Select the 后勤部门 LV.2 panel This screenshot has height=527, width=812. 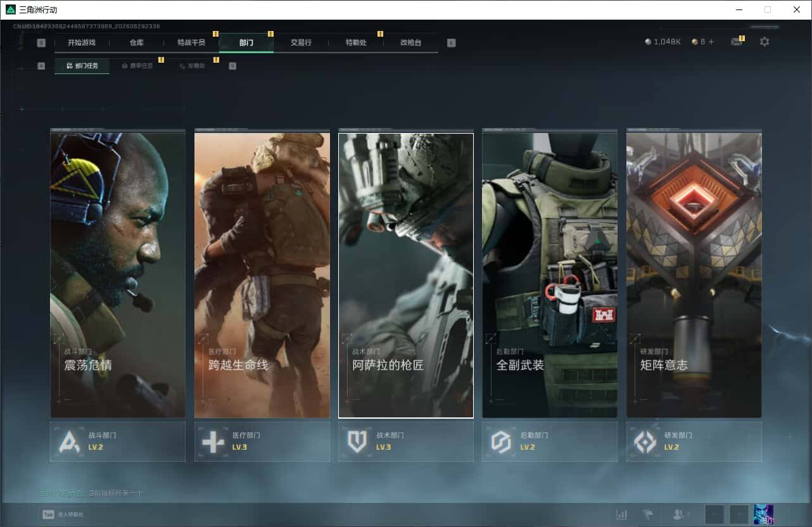[550, 441]
